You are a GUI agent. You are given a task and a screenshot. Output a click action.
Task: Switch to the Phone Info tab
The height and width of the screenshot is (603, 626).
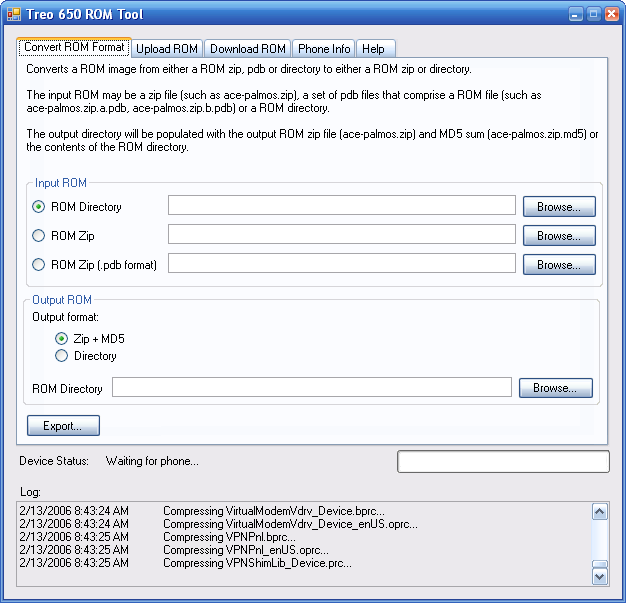pos(324,49)
